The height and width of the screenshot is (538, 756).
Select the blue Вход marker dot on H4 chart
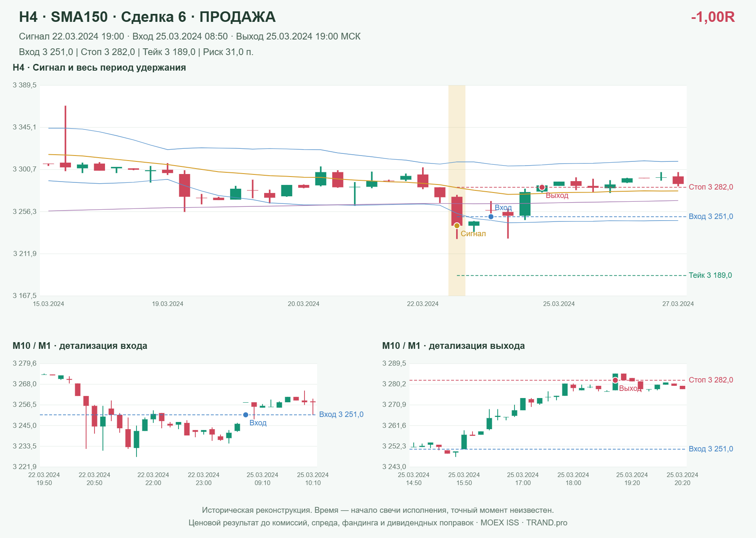pyautogui.click(x=491, y=217)
